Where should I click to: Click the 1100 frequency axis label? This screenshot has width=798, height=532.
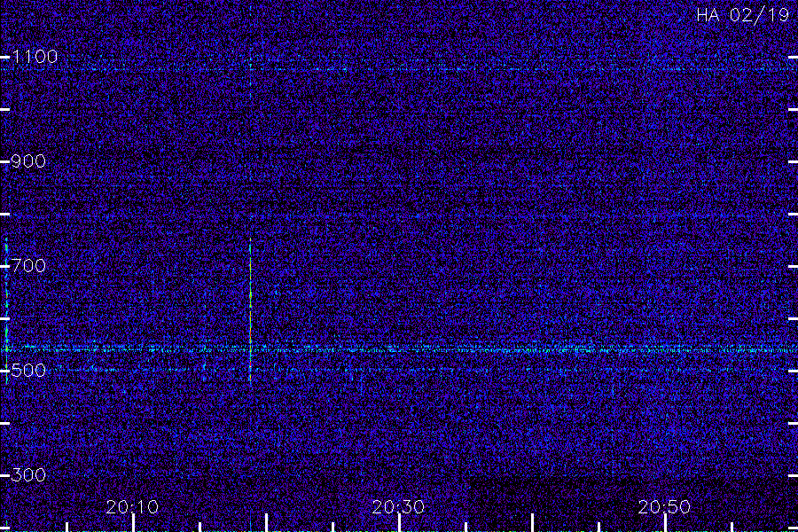coord(35,57)
